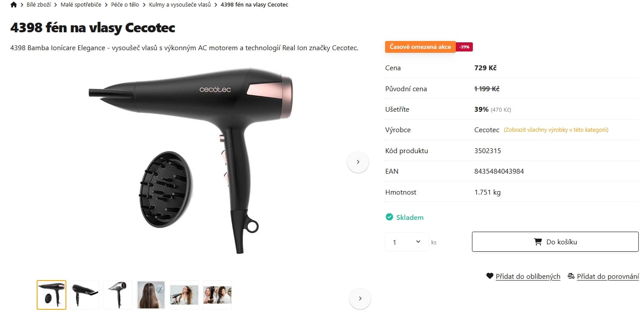Click the heart icon for favorites
The image size is (644, 315).
pos(490,276)
